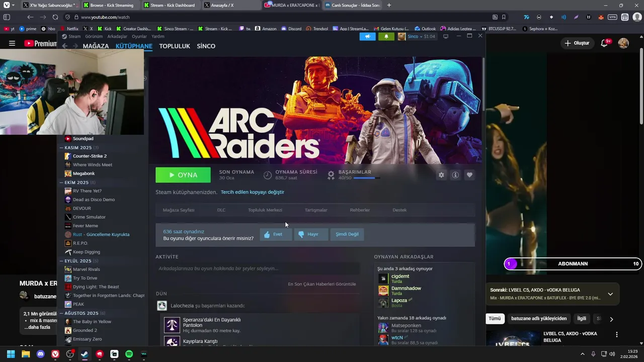Click Evet thumbs-up recommend button

[275, 234]
